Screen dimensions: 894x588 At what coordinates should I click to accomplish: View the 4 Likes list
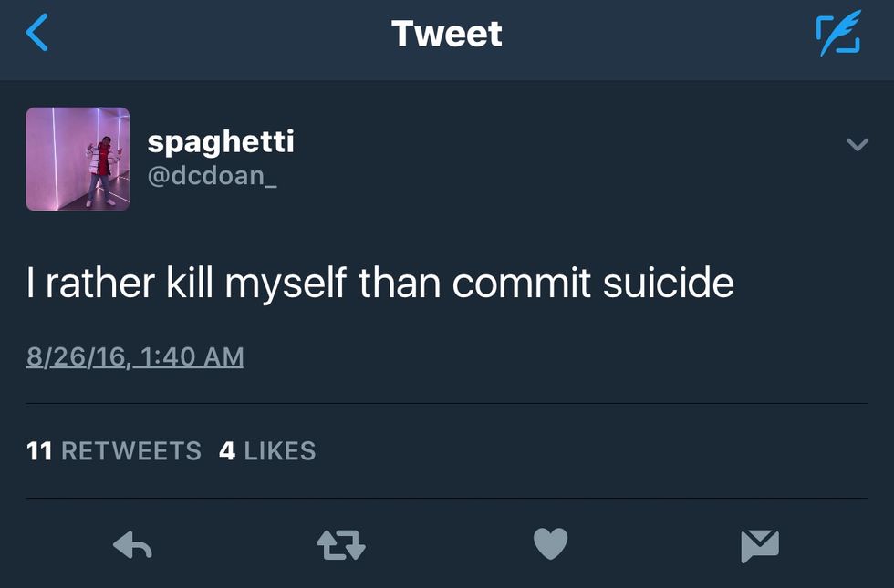pyautogui.click(x=267, y=451)
